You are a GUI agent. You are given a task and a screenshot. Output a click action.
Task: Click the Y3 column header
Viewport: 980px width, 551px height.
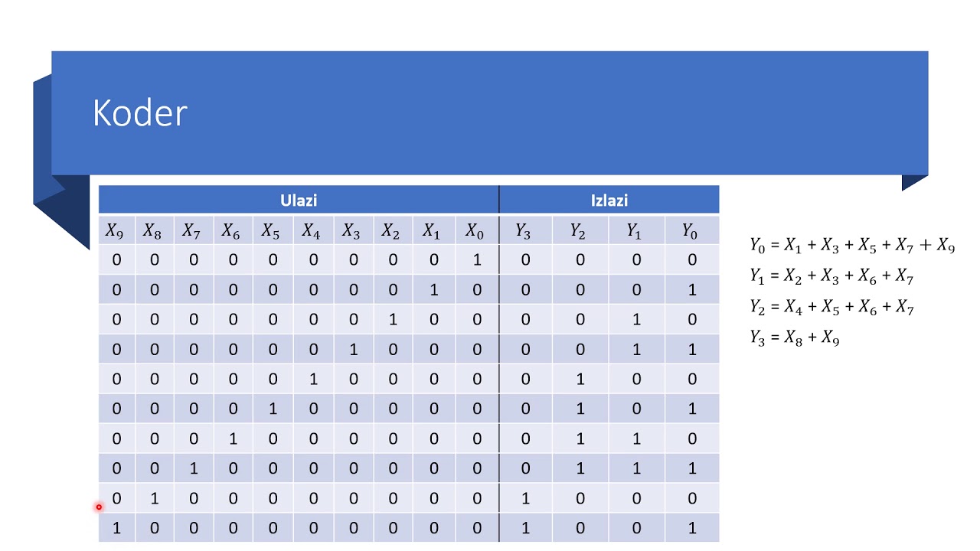(524, 230)
